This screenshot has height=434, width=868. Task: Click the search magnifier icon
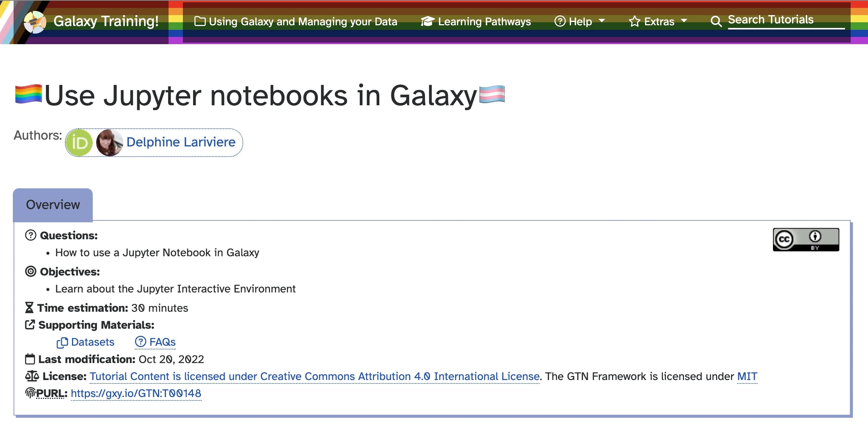716,22
